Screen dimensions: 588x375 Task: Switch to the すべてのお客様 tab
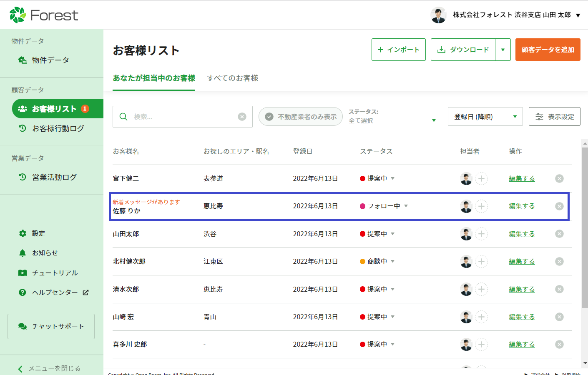[x=232, y=78]
